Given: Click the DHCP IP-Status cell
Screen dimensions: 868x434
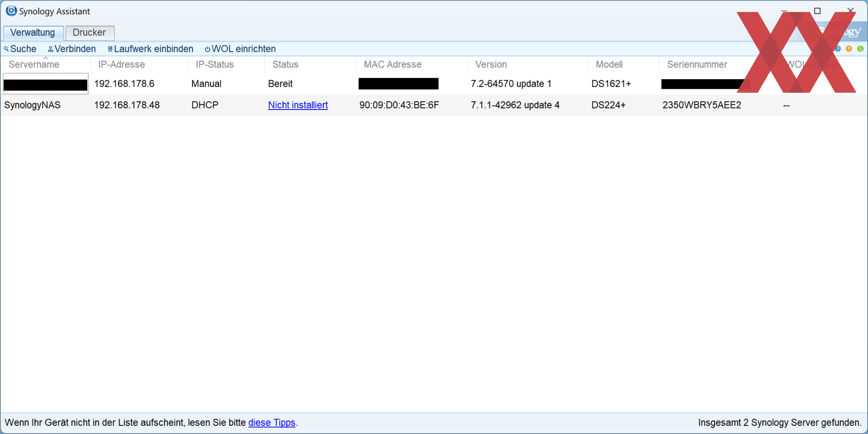Looking at the screenshot, I should coord(205,105).
